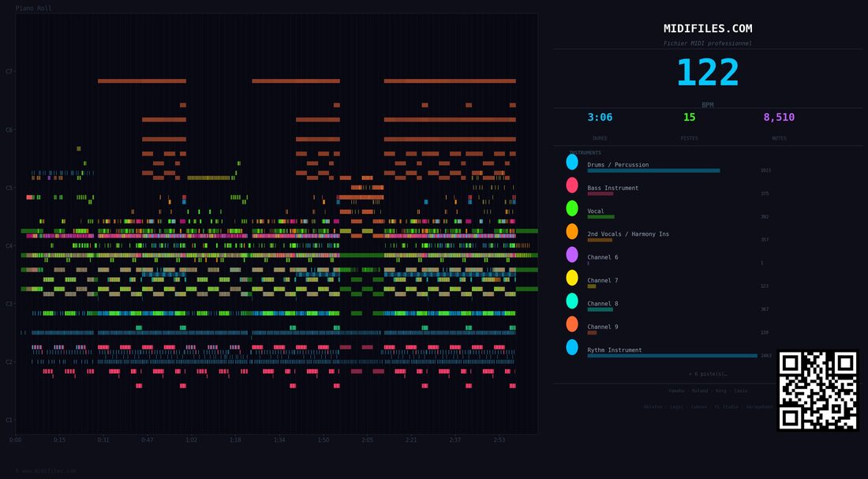The height and width of the screenshot is (479, 868).
Task: Select the 3:06 duration value
Action: coord(600,118)
